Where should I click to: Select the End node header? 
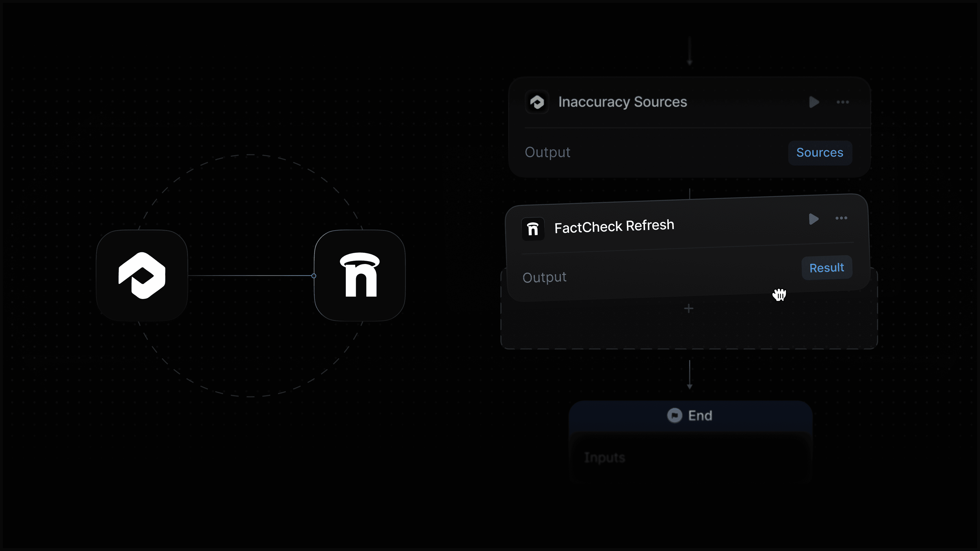click(x=690, y=416)
